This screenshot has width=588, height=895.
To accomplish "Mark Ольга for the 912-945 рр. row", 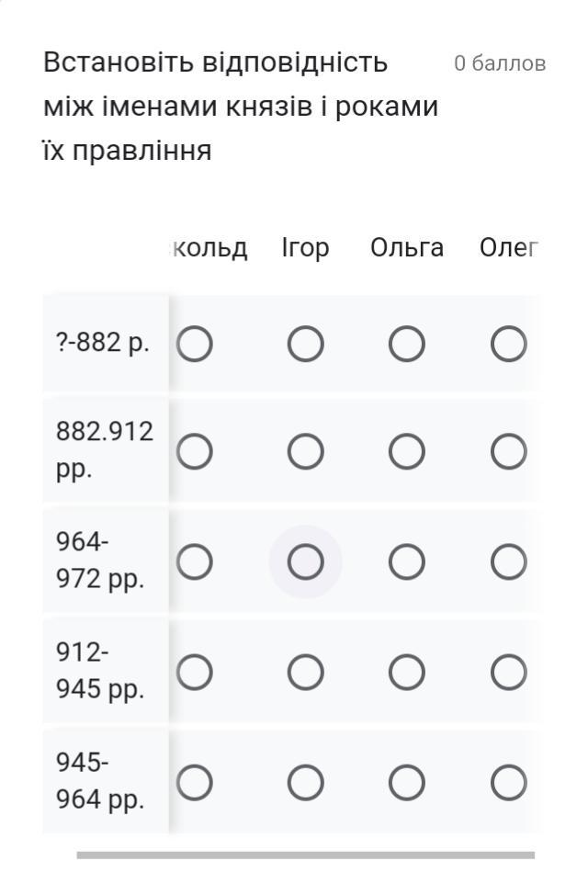I will (407, 673).
